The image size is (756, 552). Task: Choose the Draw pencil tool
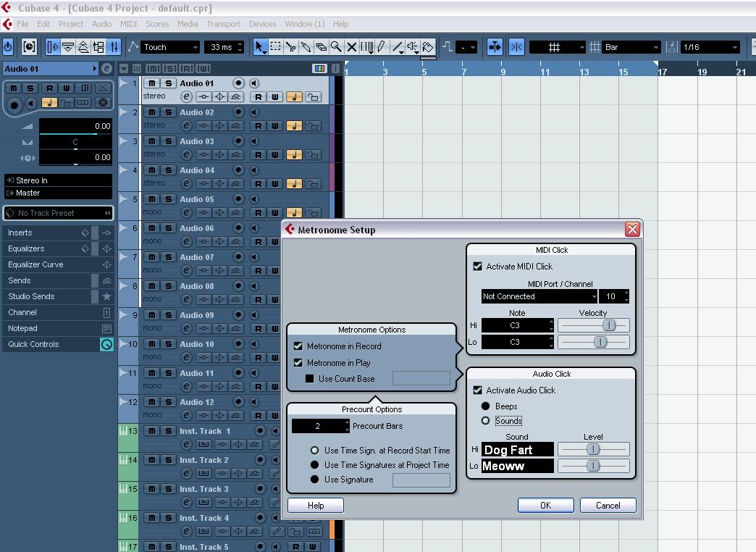[x=382, y=47]
